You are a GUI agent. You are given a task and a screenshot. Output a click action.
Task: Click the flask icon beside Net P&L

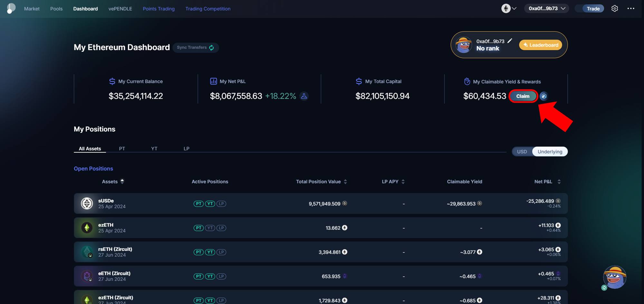tap(304, 96)
